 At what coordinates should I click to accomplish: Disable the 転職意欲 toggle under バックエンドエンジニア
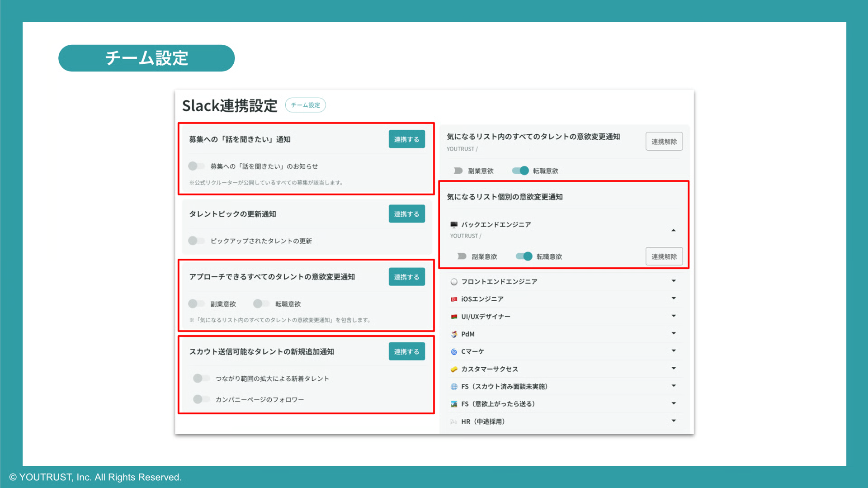tap(523, 256)
